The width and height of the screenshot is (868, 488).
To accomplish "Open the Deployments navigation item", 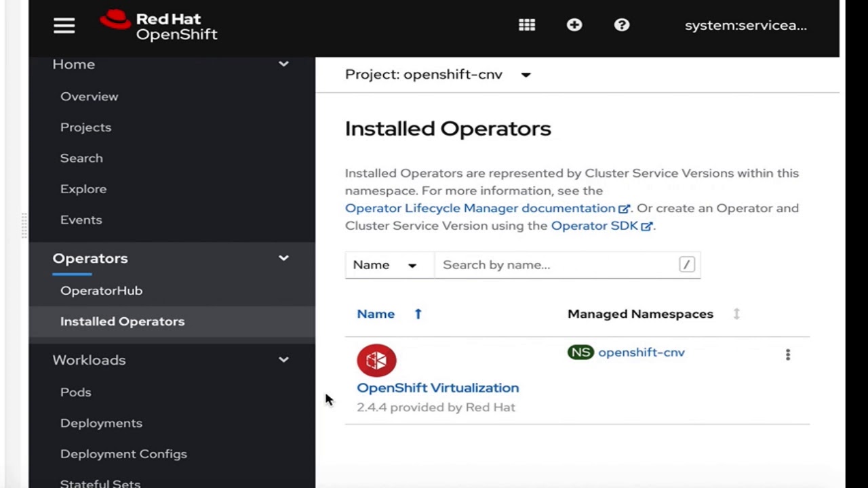I will pos(101,423).
